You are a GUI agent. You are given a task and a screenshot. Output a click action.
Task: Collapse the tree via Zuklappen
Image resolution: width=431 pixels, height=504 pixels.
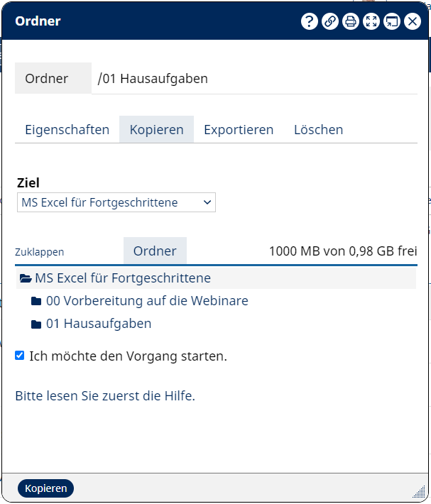(x=39, y=252)
